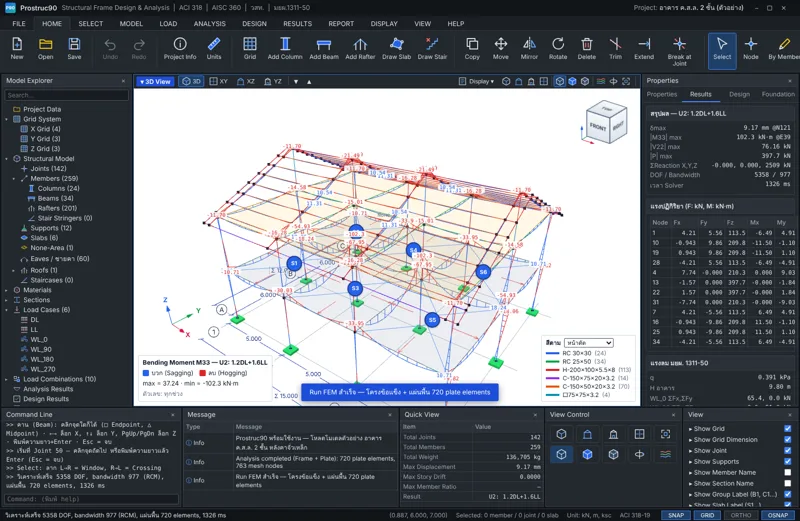
Task: Open the Units settings
Action: pyautogui.click(x=214, y=49)
